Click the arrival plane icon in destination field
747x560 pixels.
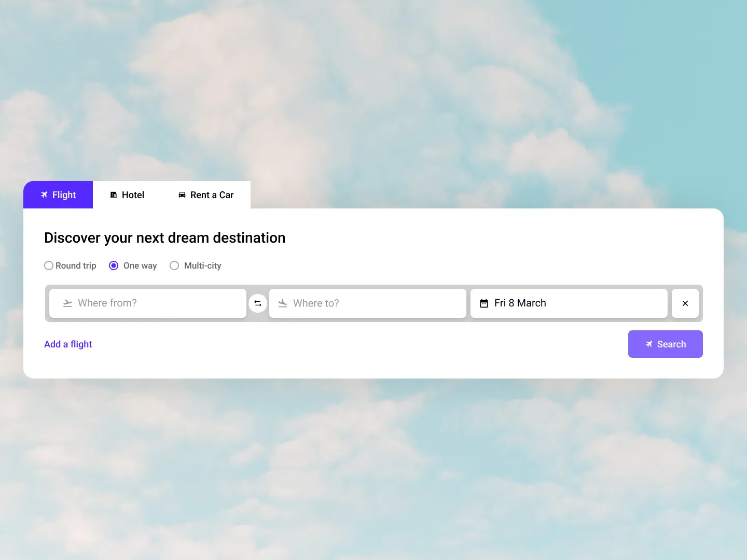click(x=282, y=303)
